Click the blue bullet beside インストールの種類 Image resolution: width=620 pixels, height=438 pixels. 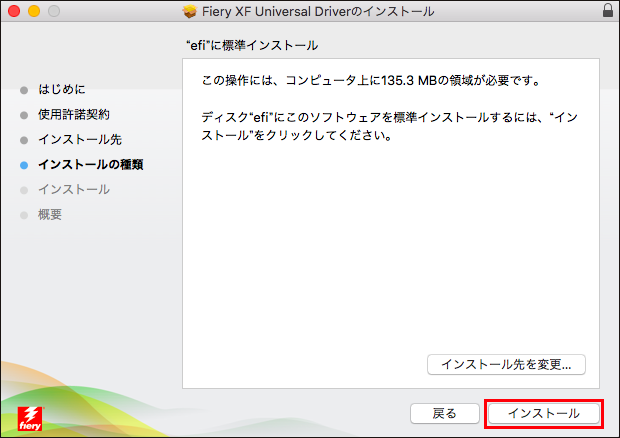[24, 165]
